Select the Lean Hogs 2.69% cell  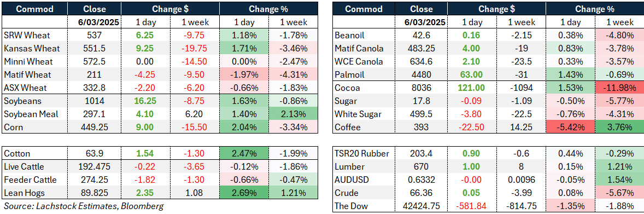[244, 193]
